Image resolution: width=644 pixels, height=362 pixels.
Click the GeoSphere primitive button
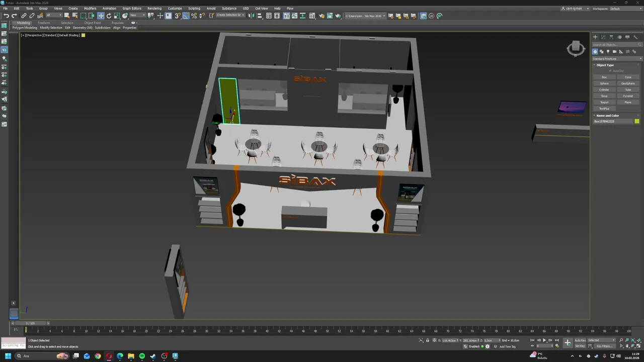coord(628,83)
